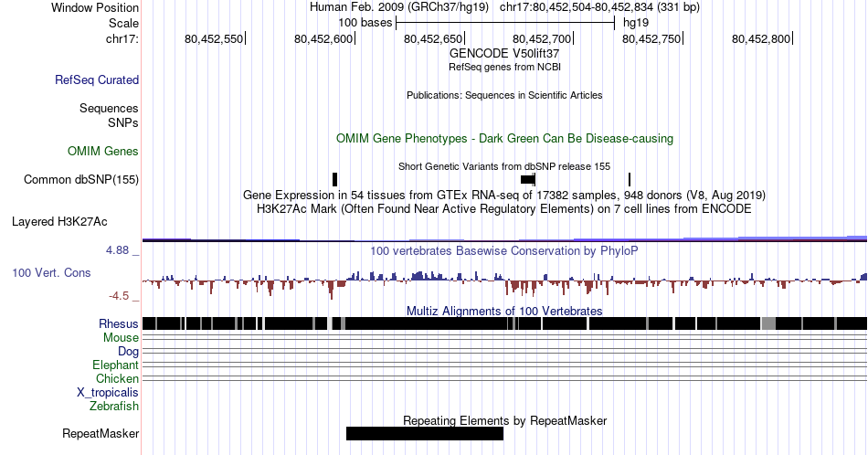Select the Chicken species label
Image resolution: width=868 pixels, height=455 pixels.
(x=117, y=378)
